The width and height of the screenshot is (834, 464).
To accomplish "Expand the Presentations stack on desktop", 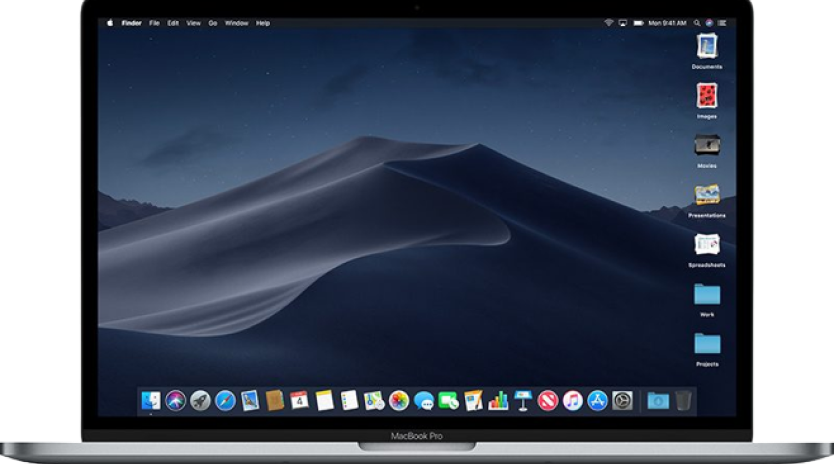I will pos(707,195).
